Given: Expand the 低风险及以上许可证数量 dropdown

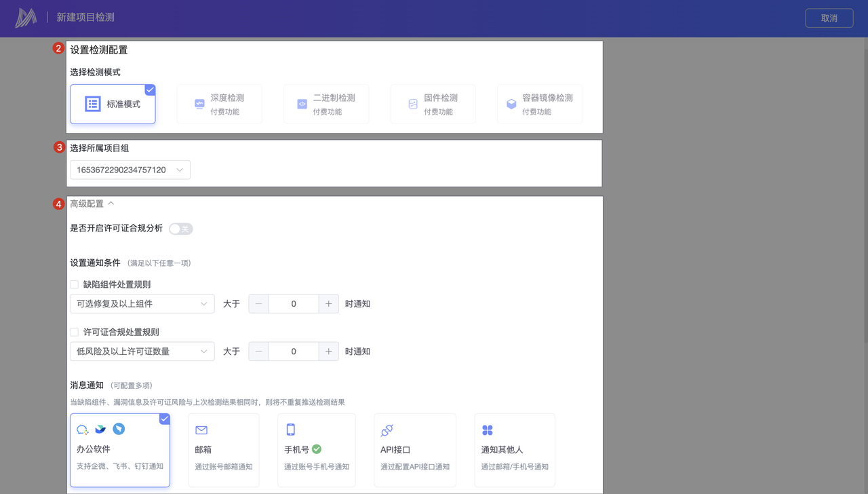Looking at the screenshot, I should tap(142, 351).
